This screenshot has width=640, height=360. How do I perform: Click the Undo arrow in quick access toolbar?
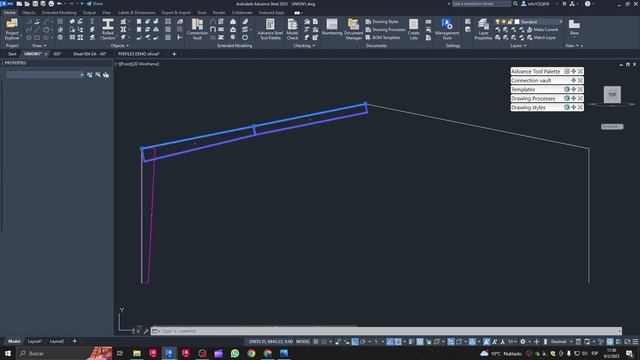tap(60, 4)
